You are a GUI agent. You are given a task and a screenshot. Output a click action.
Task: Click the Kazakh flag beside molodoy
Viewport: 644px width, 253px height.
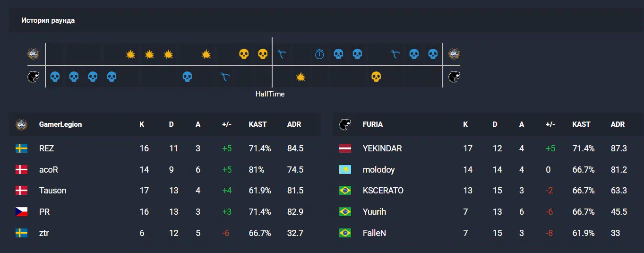345,170
